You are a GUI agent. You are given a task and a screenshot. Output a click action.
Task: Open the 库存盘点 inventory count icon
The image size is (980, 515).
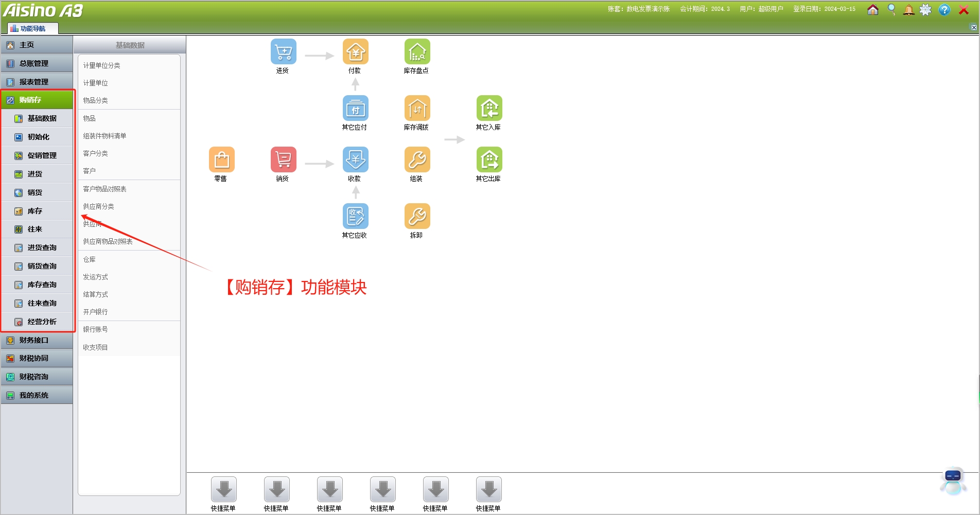tap(417, 52)
